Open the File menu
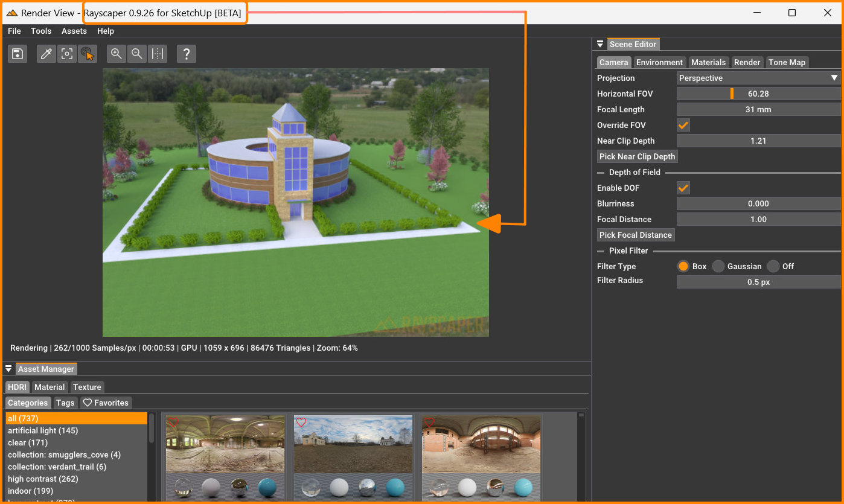 pyautogui.click(x=14, y=31)
